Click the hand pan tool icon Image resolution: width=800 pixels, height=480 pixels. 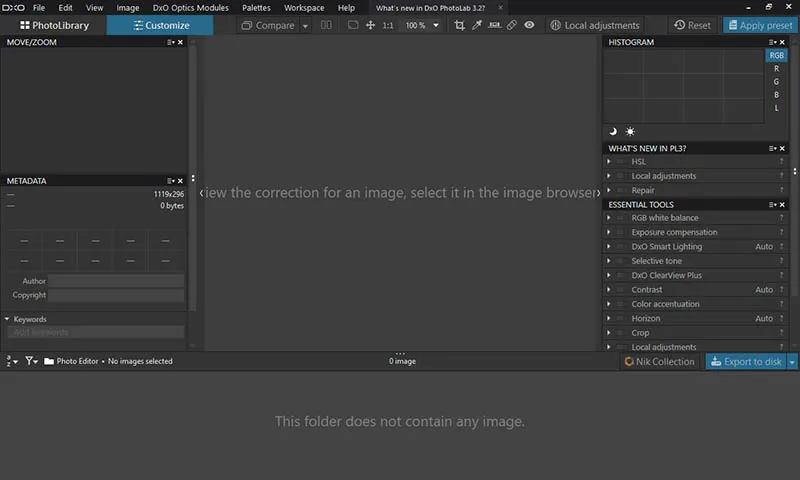pyautogui.click(x=371, y=25)
